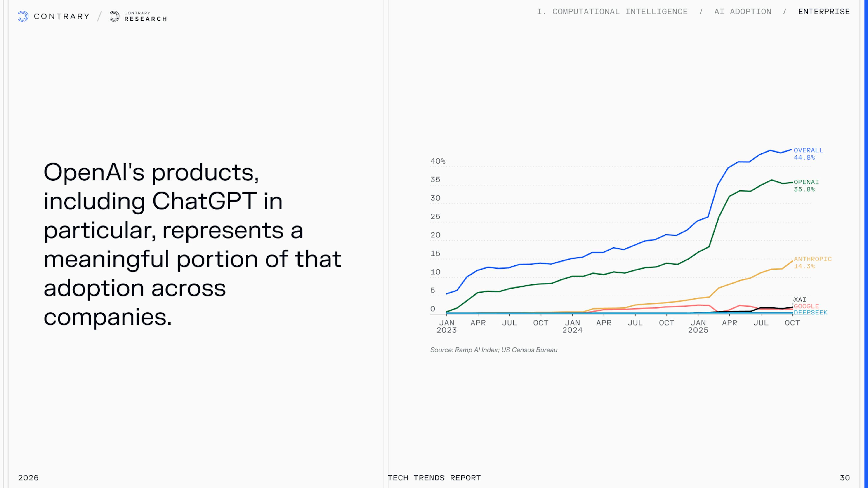Click the blue Contrary logo icon
Image resolution: width=868 pixels, height=488 pixels.
(x=23, y=16)
